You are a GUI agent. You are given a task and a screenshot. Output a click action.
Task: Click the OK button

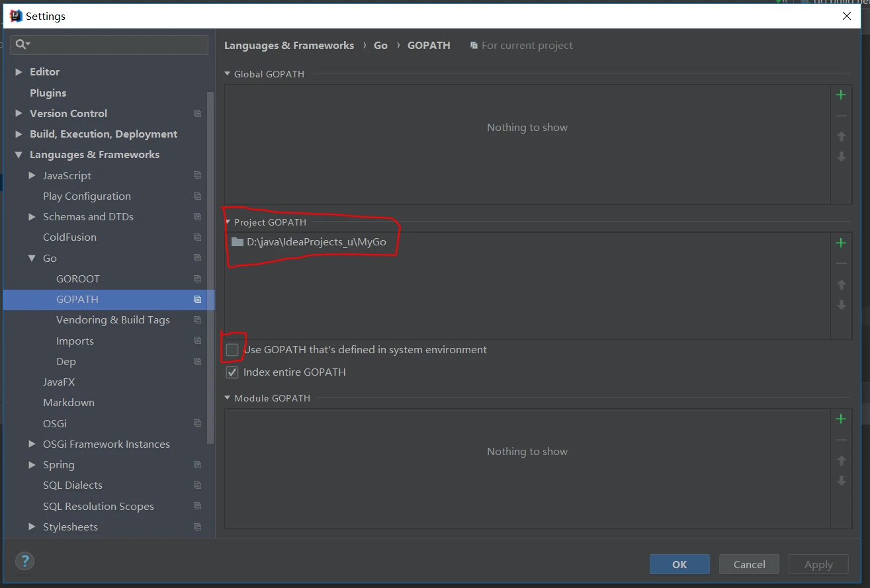[679, 564]
